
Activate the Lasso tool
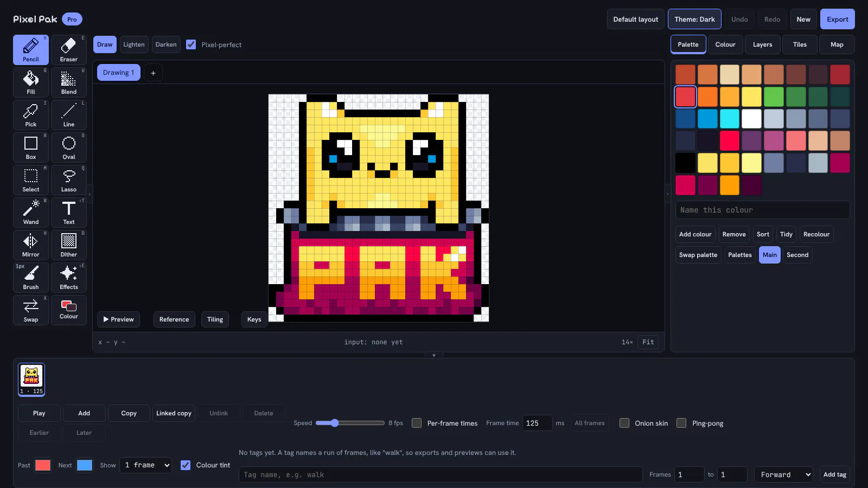click(x=69, y=180)
